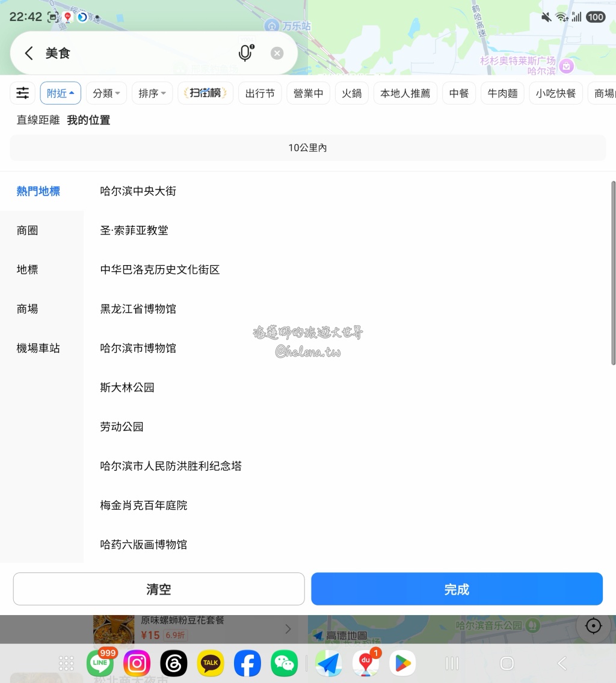Enable the 本地人推薦 filter

pyautogui.click(x=405, y=93)
